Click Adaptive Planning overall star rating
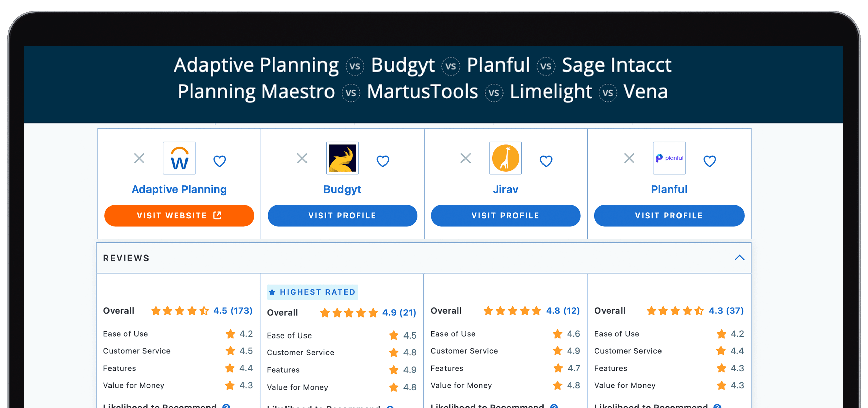 [x=180, y=311]
